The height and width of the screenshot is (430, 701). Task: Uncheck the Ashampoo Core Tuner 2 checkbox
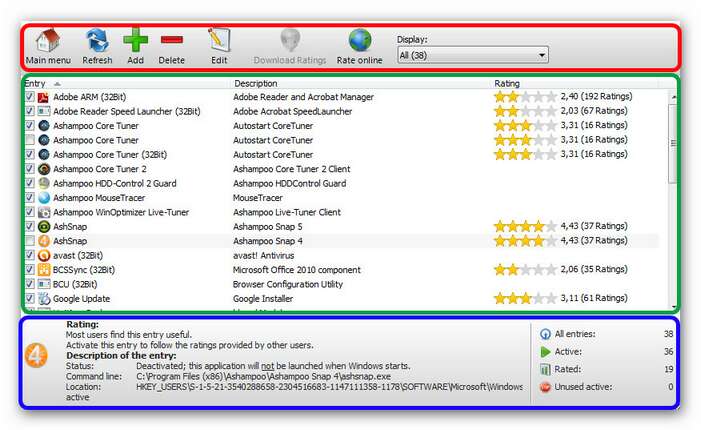click(x=30, y=169)
